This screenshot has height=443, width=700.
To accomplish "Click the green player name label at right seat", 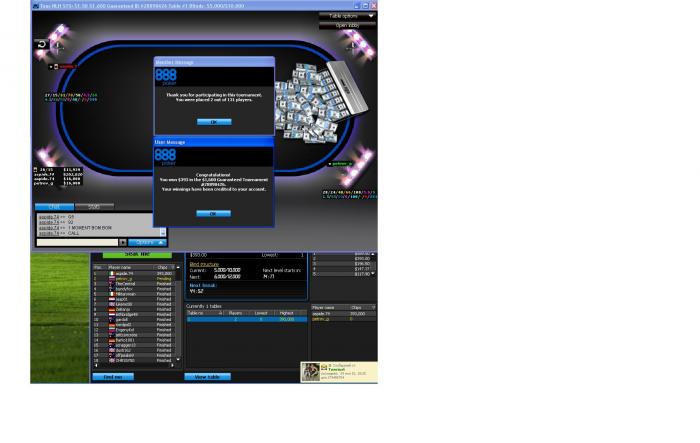I will coord(342,164).
